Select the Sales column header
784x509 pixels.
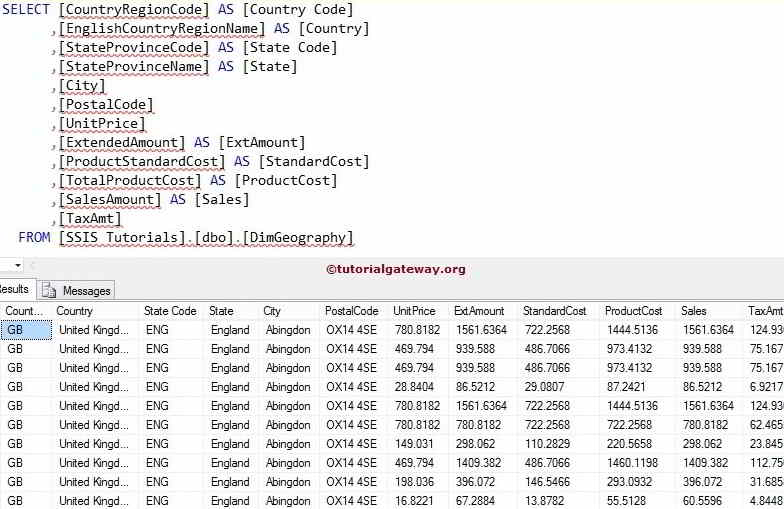(694, 311)
